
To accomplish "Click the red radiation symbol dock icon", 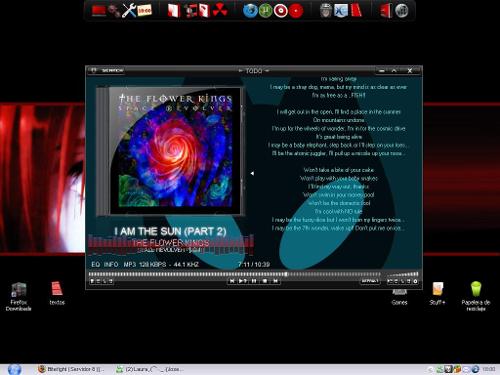I will point(220,10).
